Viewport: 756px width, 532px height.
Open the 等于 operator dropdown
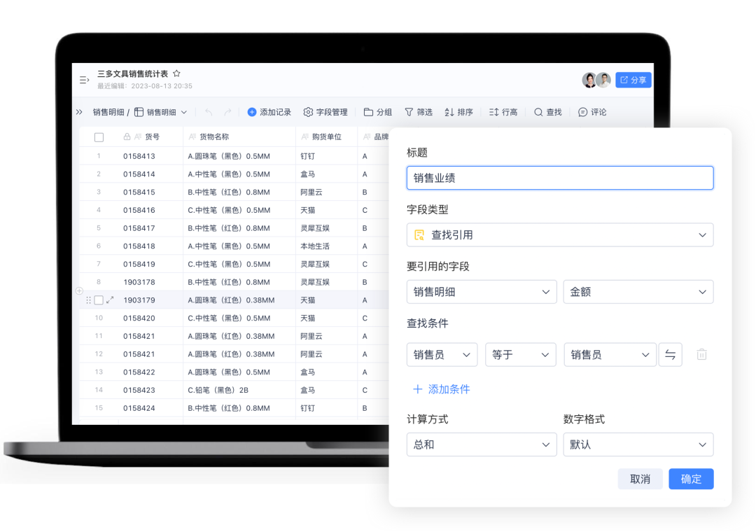520,355
